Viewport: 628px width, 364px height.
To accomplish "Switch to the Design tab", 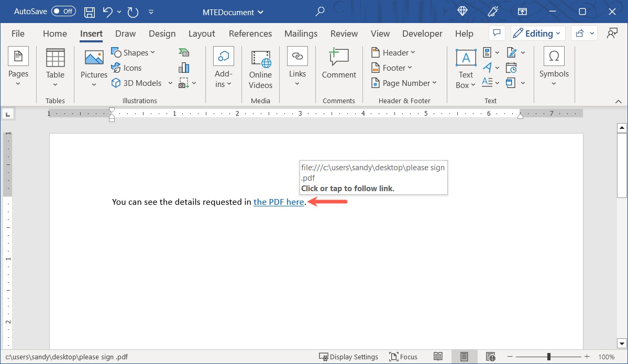I will click(x=162, y=34).
